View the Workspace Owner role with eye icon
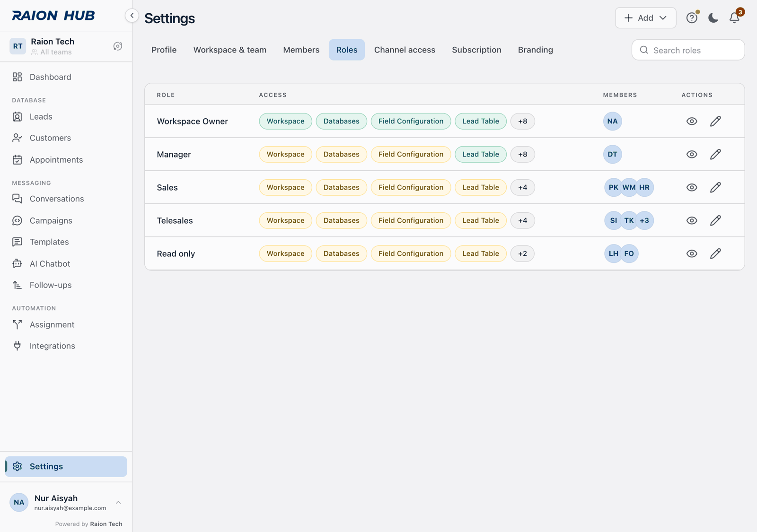Image resolution: width=757 pixels, height=532 pixels. (692, 122)
